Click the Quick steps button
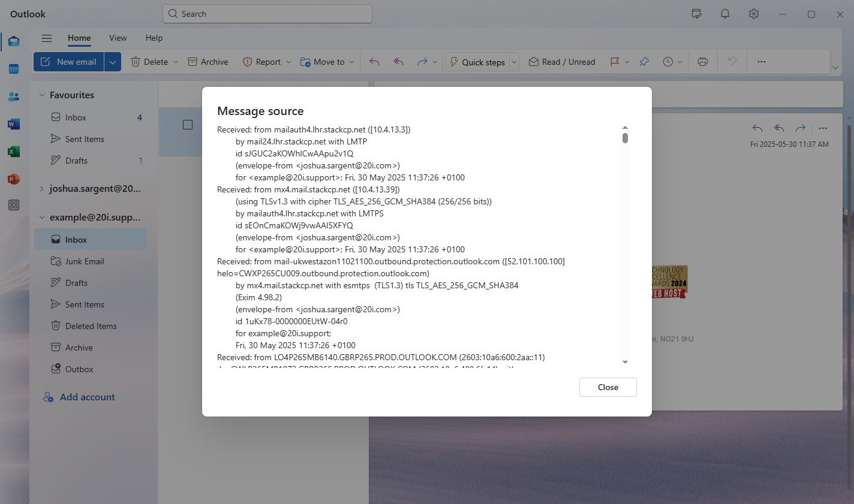 [477, 62]
